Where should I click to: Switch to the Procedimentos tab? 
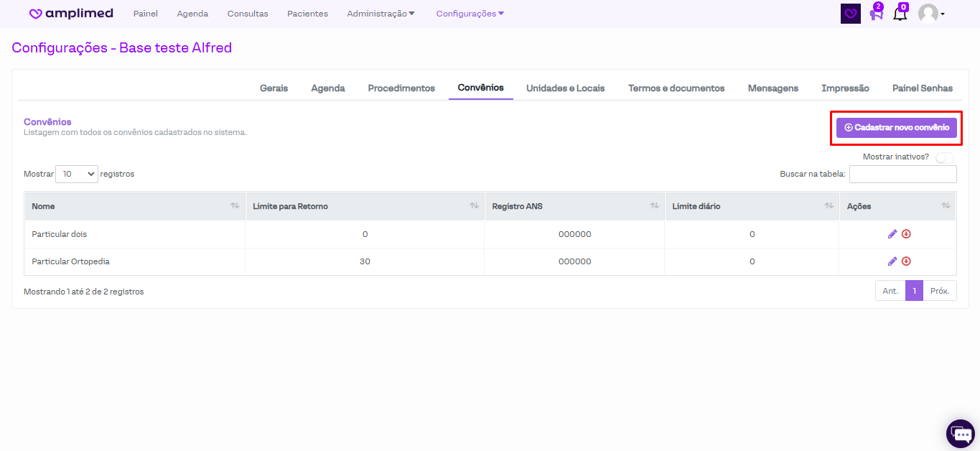401,88
